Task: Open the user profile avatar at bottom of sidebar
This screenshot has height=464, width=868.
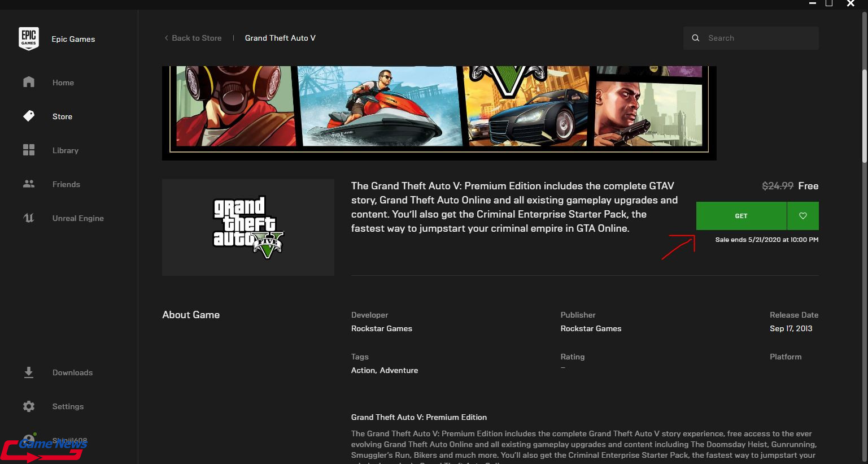Action: pyautogui.click(x=29, y=440)
